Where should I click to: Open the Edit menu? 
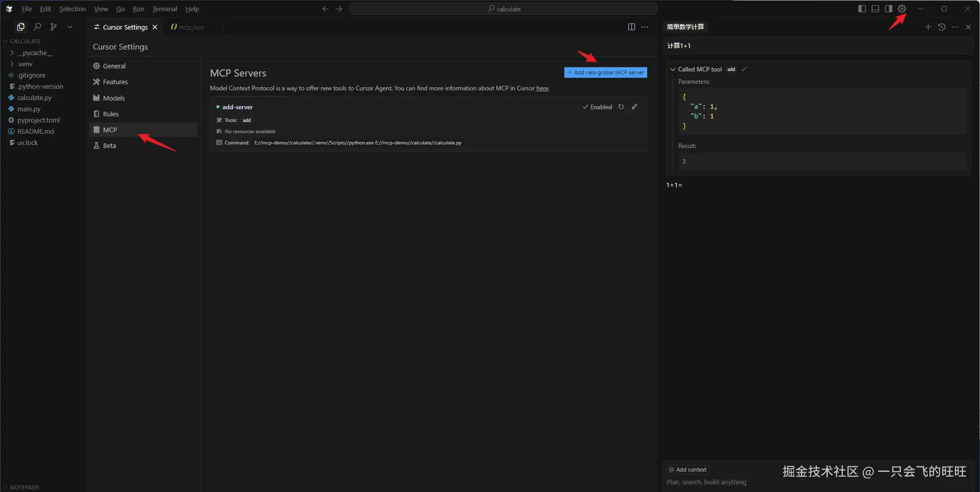45,9
